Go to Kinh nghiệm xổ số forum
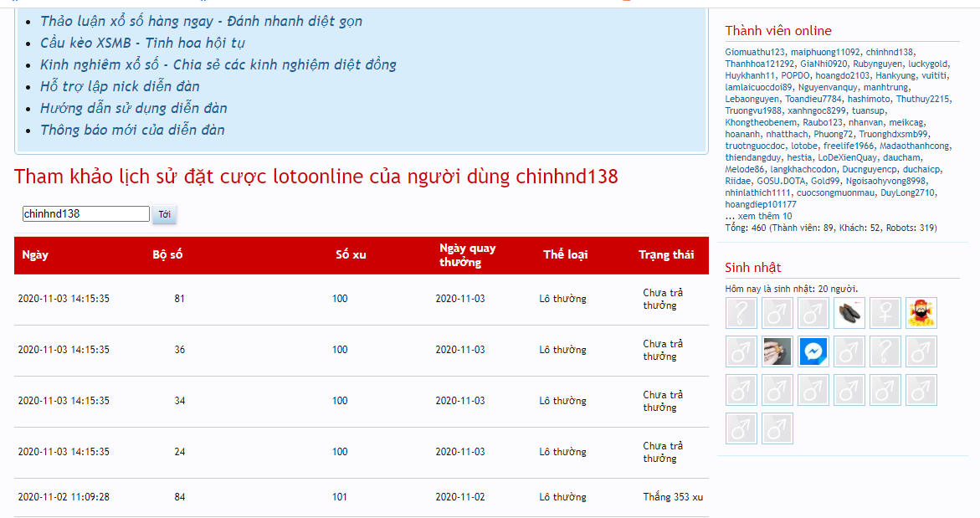Viewport: 980px width, 518px height. point(218,64)
